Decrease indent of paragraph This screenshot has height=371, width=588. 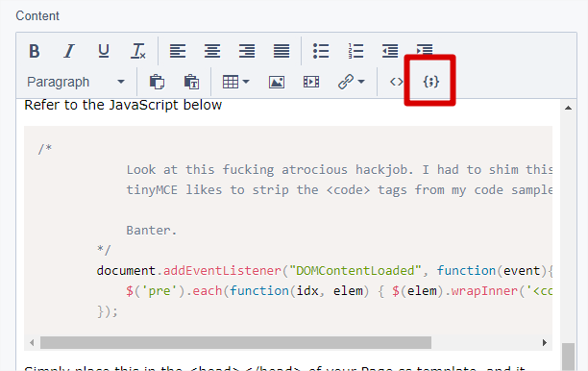click(x=390, y=51)
